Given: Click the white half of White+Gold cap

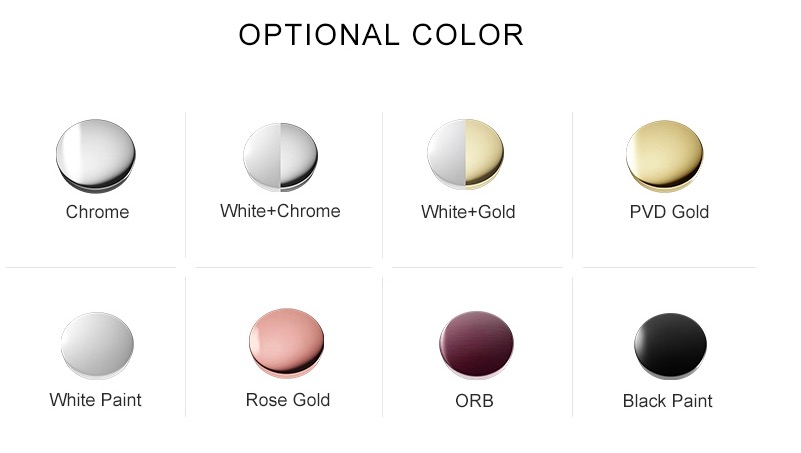Looking at the screenshot, I should point(446,153).
